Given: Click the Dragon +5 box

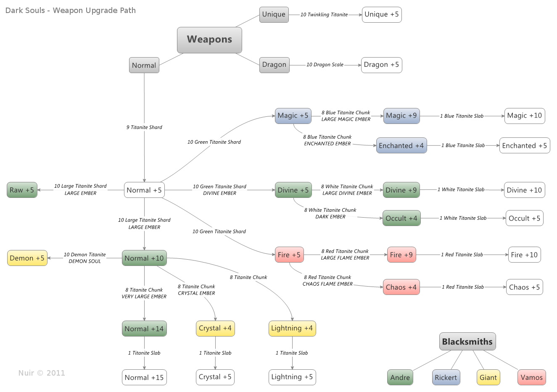Looking at the screenshot, I should pyautogui.click(x=382, y=65).
